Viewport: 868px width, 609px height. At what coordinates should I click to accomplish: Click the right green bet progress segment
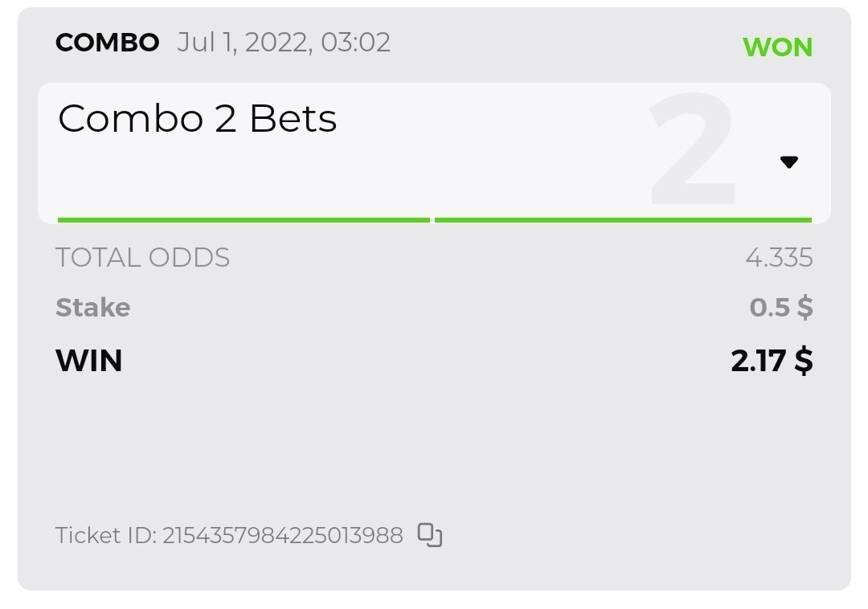click(x=623, y=219)
